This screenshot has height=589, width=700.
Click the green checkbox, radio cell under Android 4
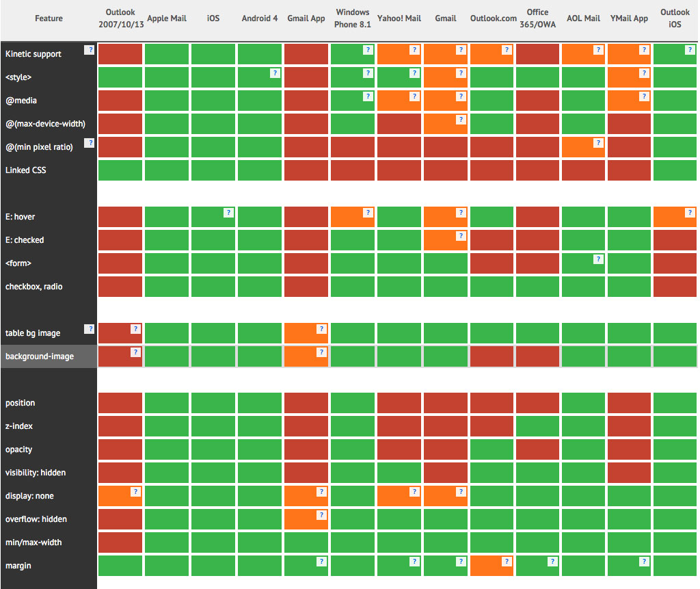tap(260, 287)
